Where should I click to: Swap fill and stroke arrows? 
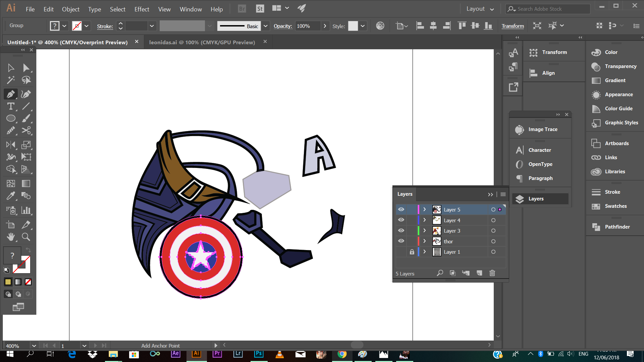pos(28,250)
